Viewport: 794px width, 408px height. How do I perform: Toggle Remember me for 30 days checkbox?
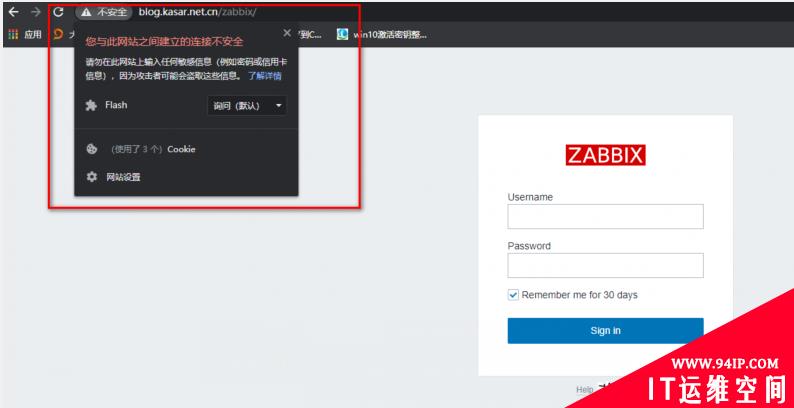point(513,295)
